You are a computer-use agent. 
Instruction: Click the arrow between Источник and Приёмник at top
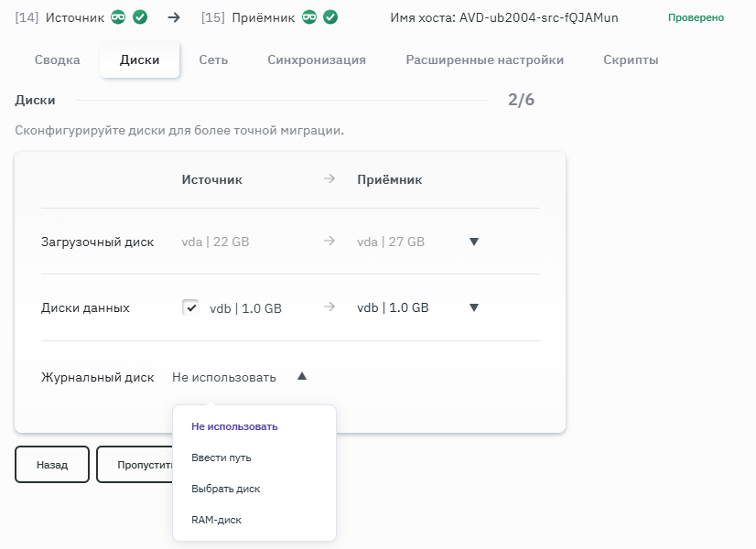coord(174,16)
